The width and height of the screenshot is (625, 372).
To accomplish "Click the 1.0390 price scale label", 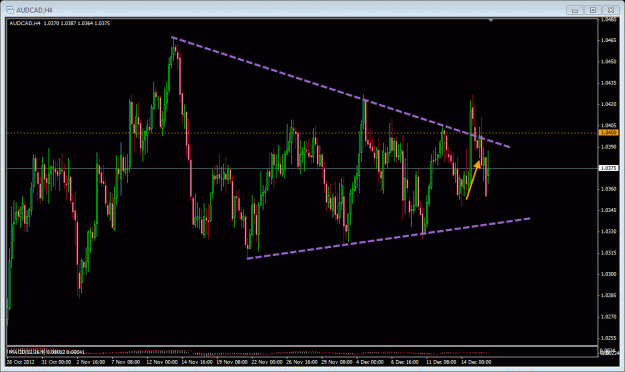I will [608, 147].
